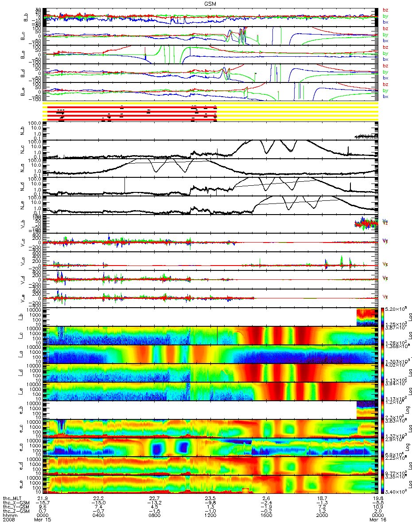Screen dimensions: 412x532
Task: Click the by legend label of the B_a panel
Action: click(385, 53)
